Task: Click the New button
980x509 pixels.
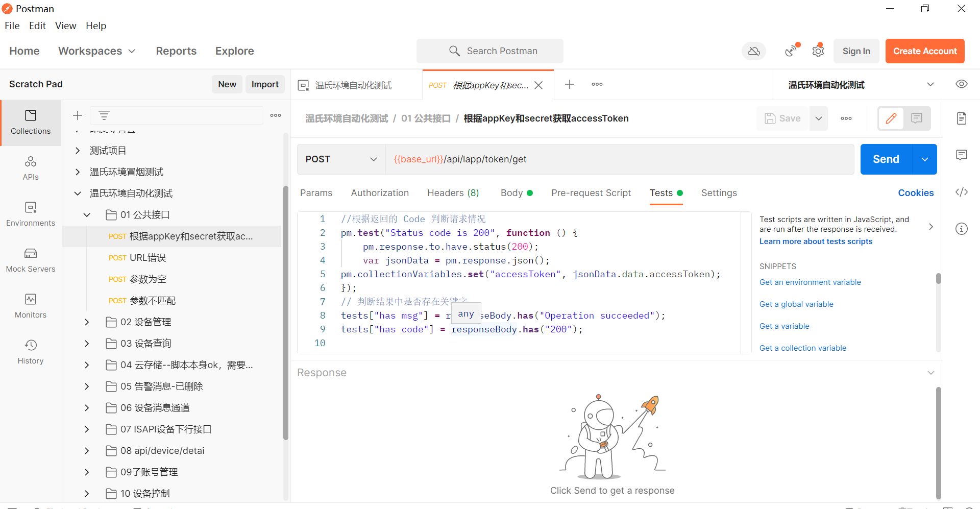Action: point(227,84)
